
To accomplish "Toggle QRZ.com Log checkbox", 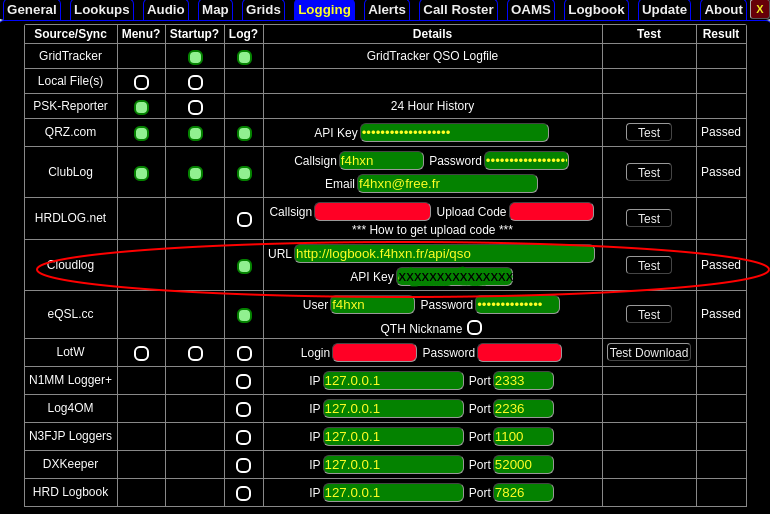I will click(x=245, y=134).
